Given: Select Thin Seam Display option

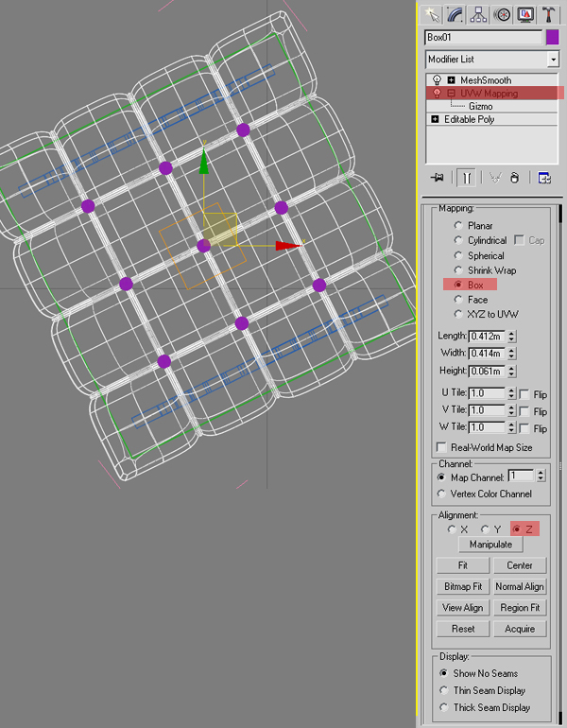Looking at the screenshot, I should (x=444, y=690).
